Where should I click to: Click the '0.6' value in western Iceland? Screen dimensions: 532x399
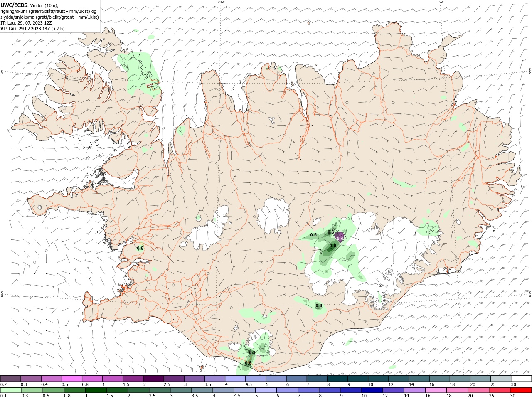click(x=140, y=248)
